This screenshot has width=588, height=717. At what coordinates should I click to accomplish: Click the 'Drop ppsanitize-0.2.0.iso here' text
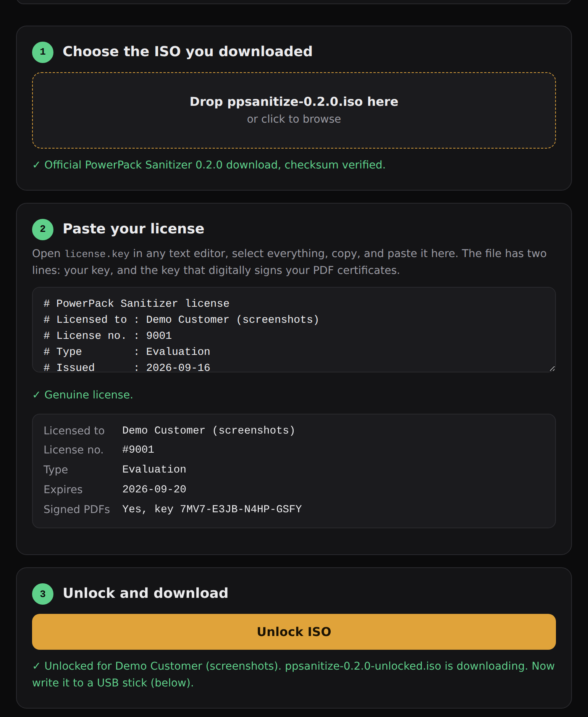click(294, 102)
